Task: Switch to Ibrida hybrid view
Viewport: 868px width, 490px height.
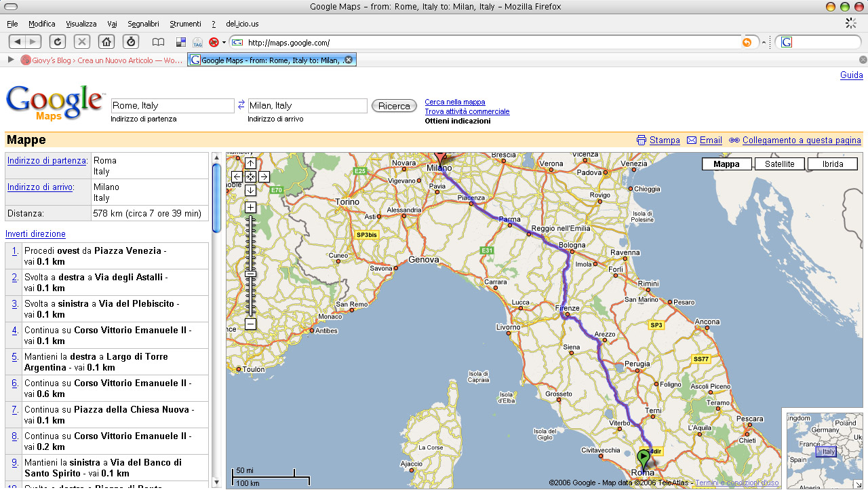Action: [x=833, y=164]
